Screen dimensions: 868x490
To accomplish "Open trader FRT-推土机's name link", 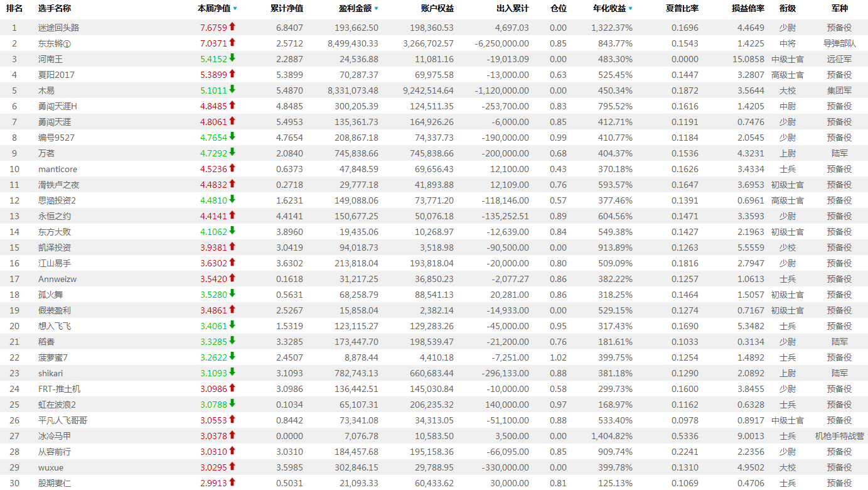I will point(59,389).
